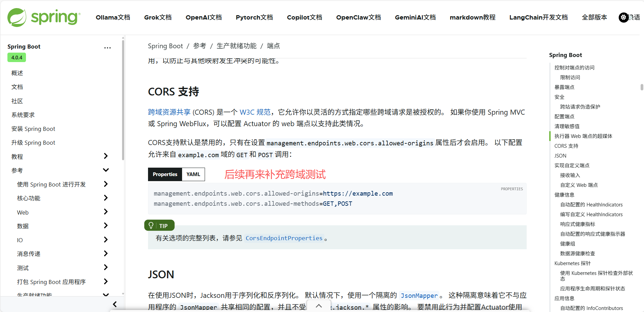Open Grok文档 in the top menu
Image resolution: width=644 pixels, height=312 pixels.
pyautogui.click(x=158, y=17)
